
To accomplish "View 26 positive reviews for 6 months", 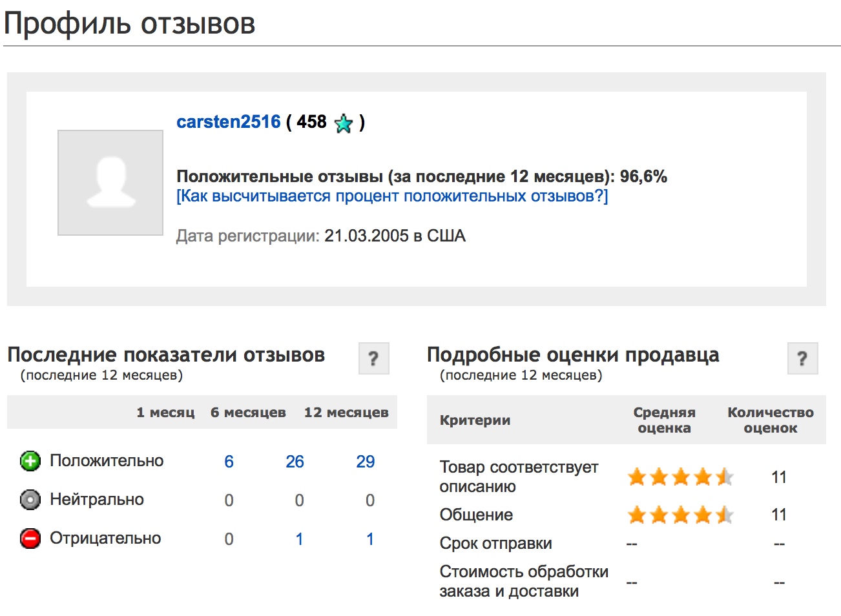I will pos(295,462).
